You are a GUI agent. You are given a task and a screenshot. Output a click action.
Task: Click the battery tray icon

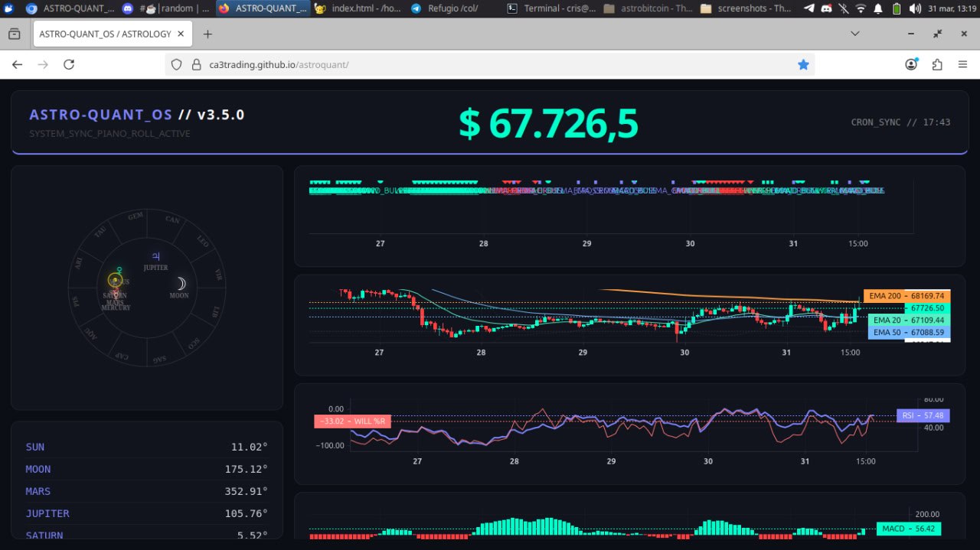point(896,8)
